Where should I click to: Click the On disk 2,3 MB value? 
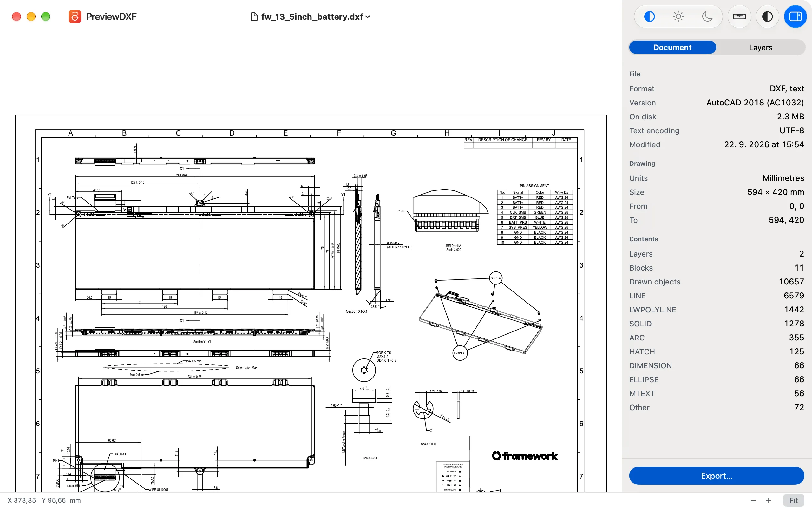790,117
